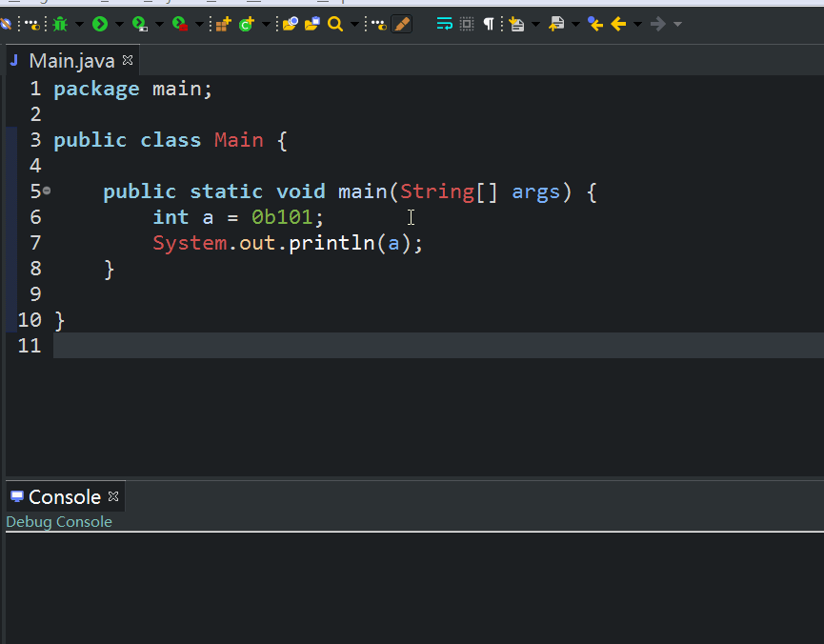The image size is (824, 644).
Task: Select the Main.java editor tab
Action: (71, 61)
